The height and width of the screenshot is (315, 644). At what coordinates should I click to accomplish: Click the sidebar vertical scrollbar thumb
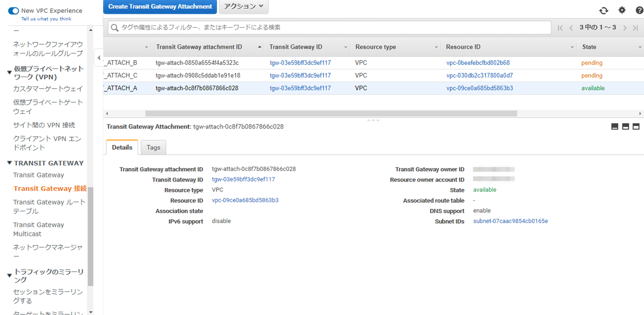[90, 236]
